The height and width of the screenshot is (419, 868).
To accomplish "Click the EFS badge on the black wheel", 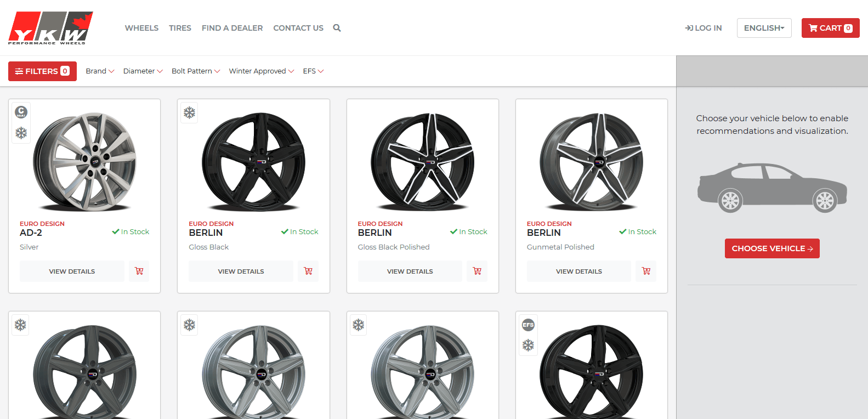I will pos(528,325).
